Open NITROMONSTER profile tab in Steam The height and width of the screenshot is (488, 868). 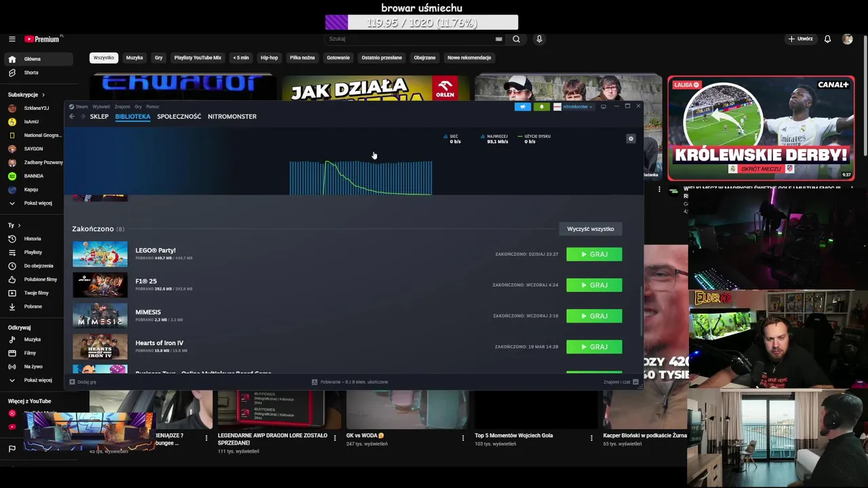pos(232,117)
